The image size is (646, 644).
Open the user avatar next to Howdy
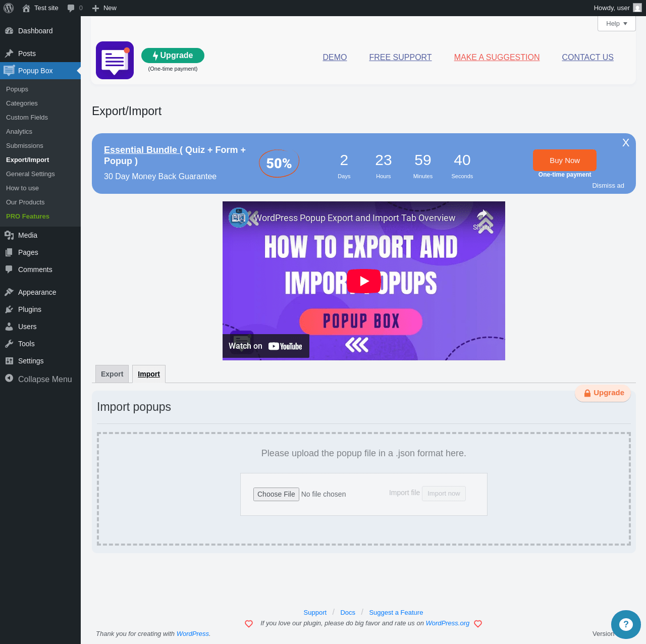637,8
